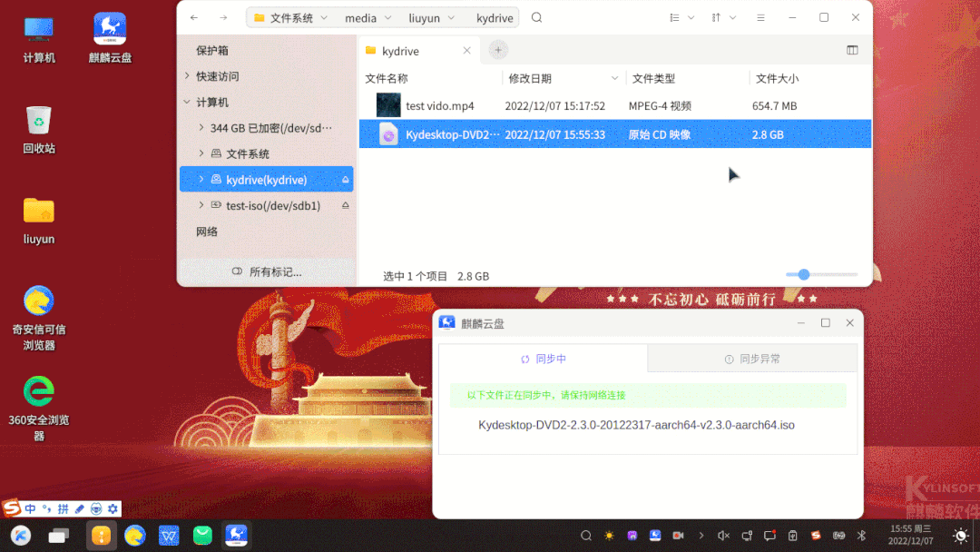The width and height of the screenshot is (980, 552).
Task: Click the muted volume tray icon
Action: (x=723, y=536)
